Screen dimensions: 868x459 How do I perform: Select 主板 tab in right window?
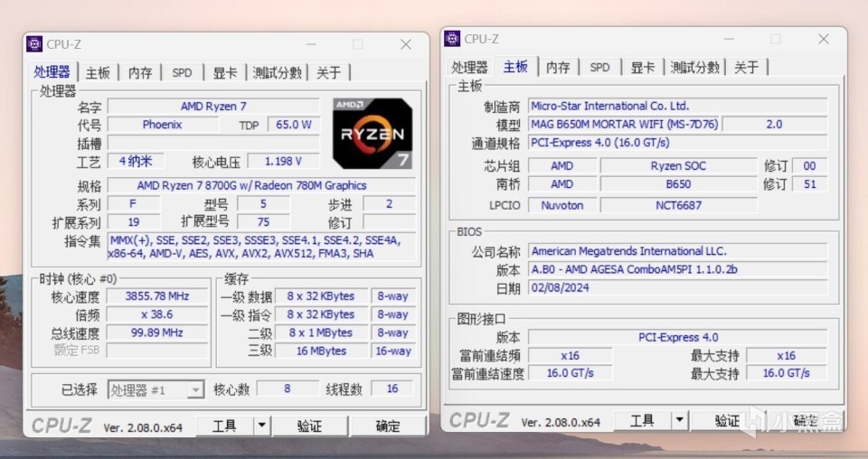click(516, 66)
